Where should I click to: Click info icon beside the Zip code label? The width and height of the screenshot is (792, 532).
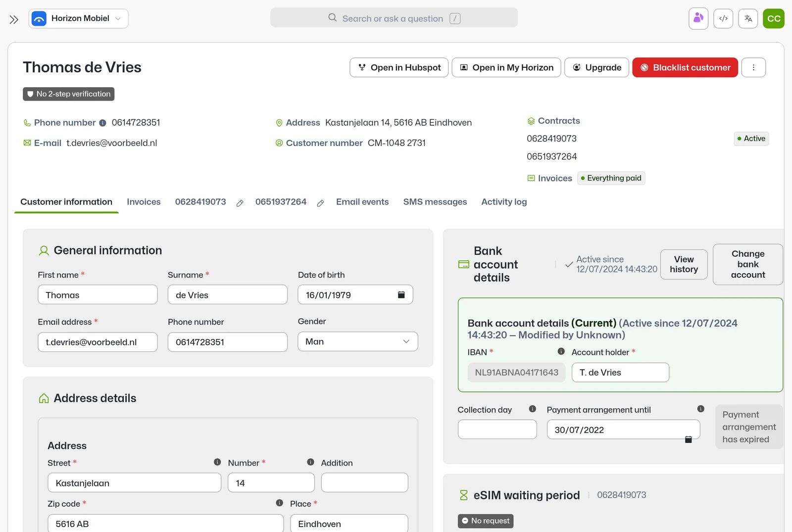pyautogui.click(x=280, y=503)
